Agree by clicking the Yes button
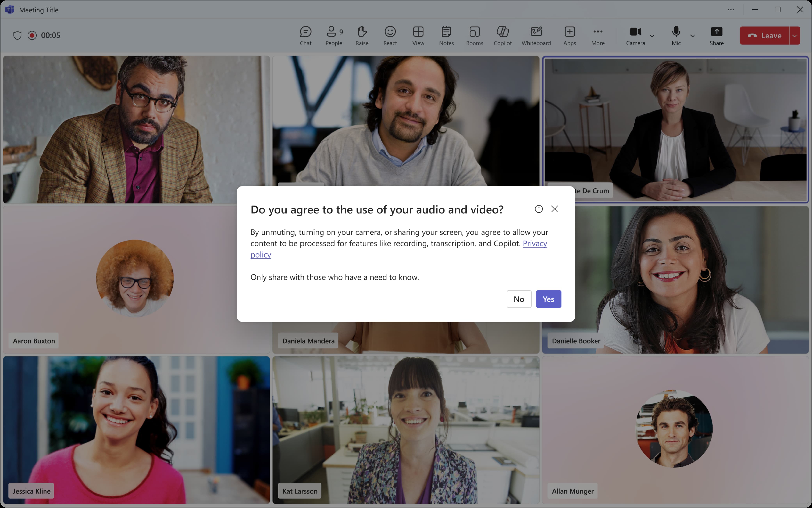 (548, 299)
